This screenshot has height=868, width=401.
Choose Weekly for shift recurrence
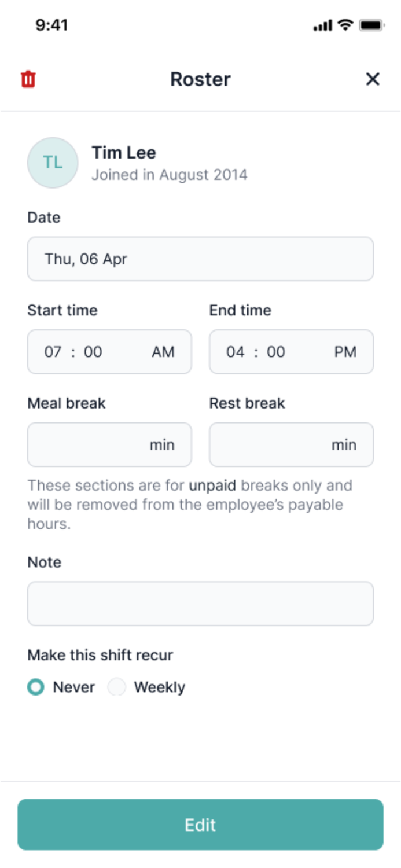click(117, 687)
